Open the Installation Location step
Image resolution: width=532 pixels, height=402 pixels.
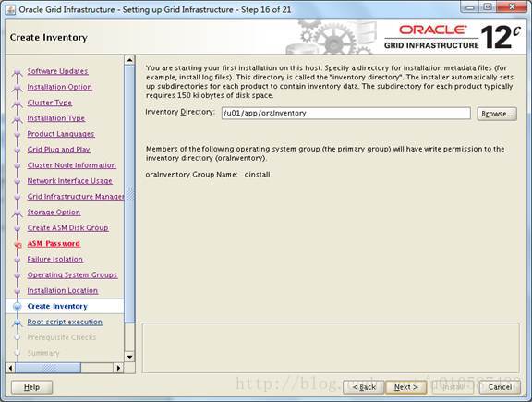[63, 290]
